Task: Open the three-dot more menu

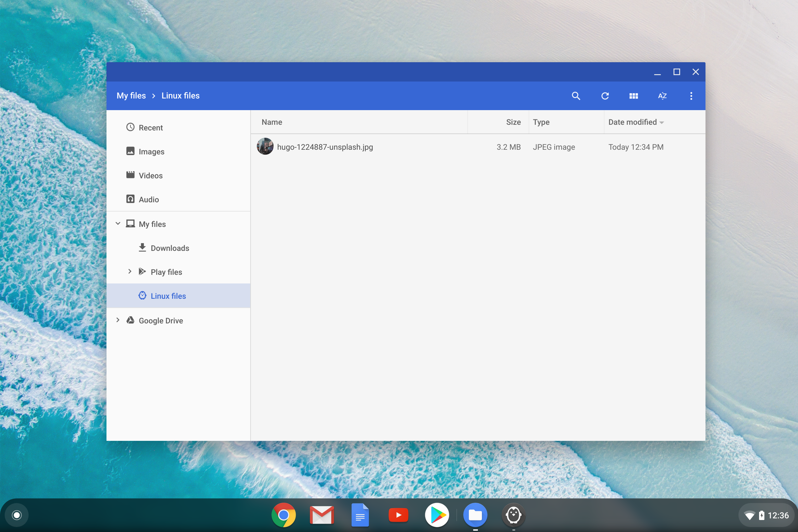Action: [691, 96]
